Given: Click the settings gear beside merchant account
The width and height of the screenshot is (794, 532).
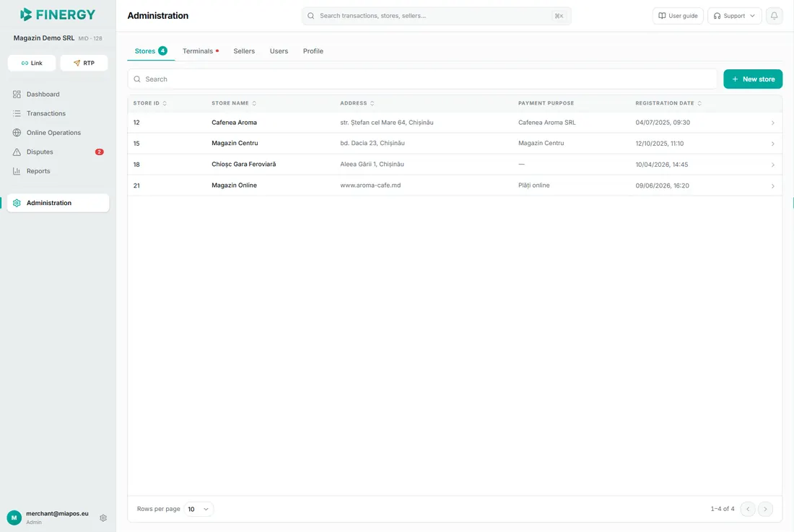Looking at the screenshot, I should [x=103, y=518].
